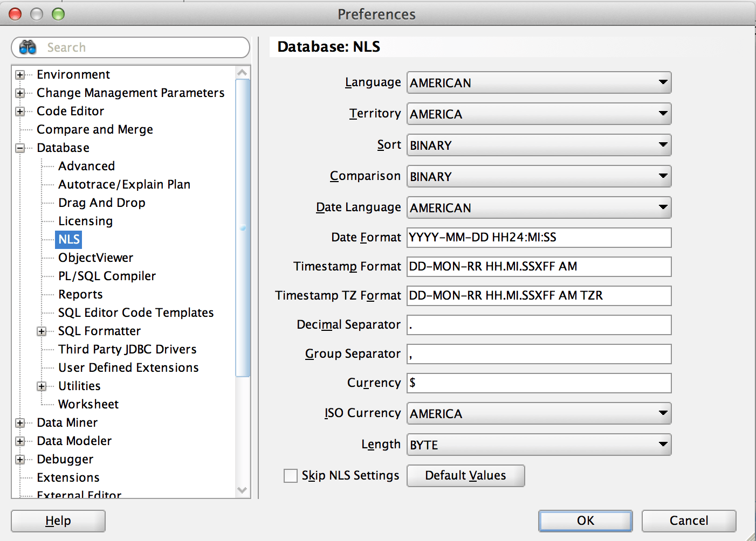Click the binoculars search icon
This screenshot has width=756, height=541.
click(x=28, y=47)
